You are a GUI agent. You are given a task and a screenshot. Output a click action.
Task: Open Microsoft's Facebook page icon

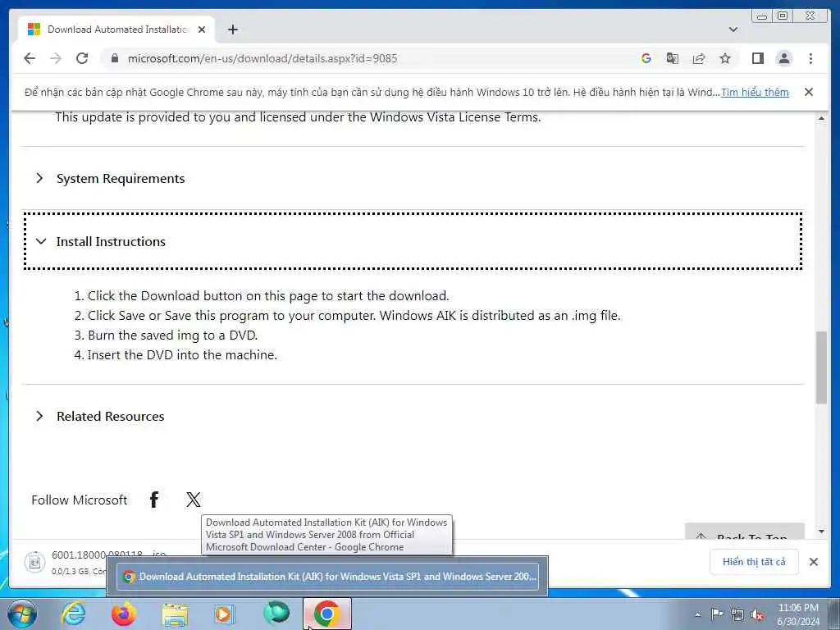click(x=153, y=500)
